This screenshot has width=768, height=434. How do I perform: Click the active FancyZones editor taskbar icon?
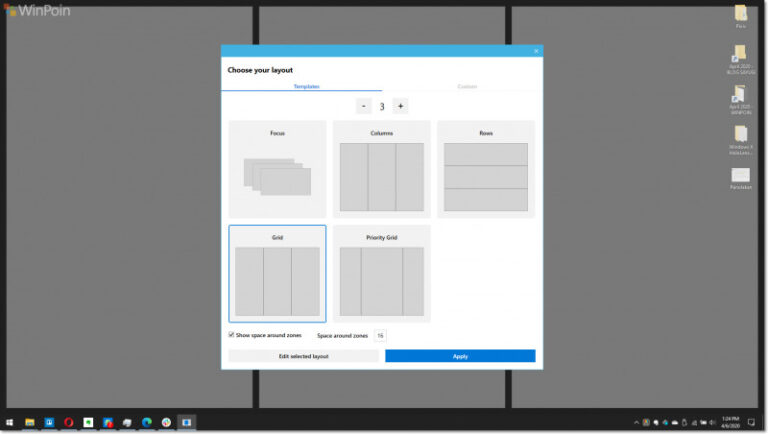(187, 422)
